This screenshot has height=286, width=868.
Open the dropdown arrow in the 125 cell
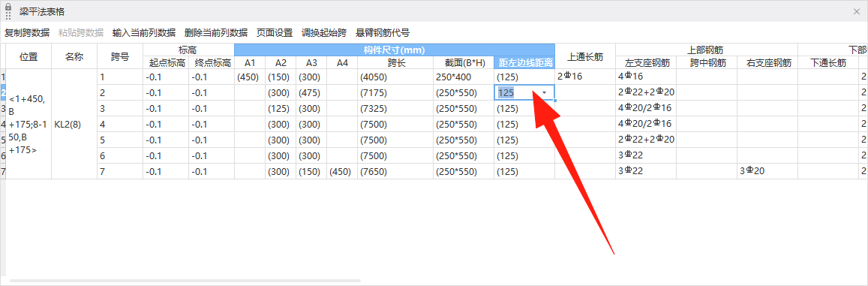coord(545,93)
